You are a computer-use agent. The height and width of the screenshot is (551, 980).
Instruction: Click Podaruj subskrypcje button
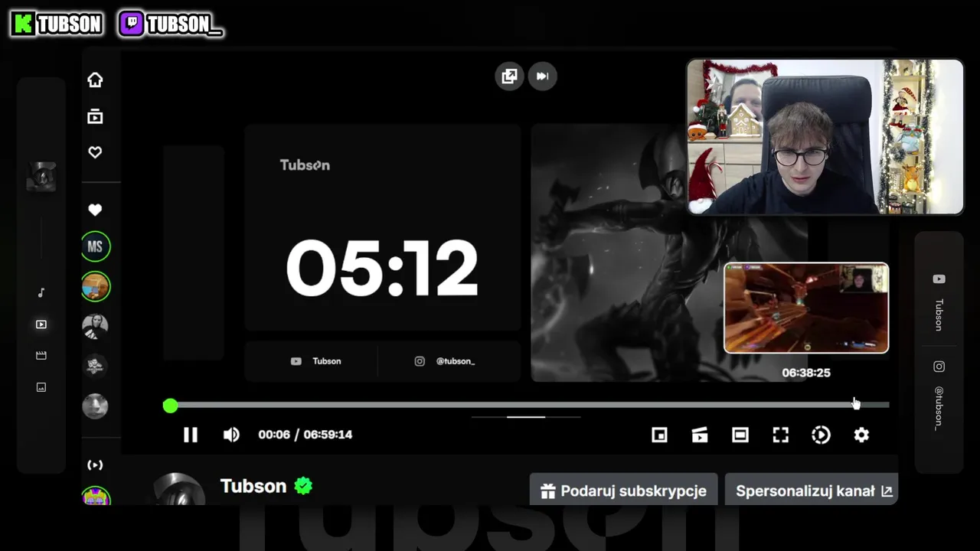click(x=623, y=491)
